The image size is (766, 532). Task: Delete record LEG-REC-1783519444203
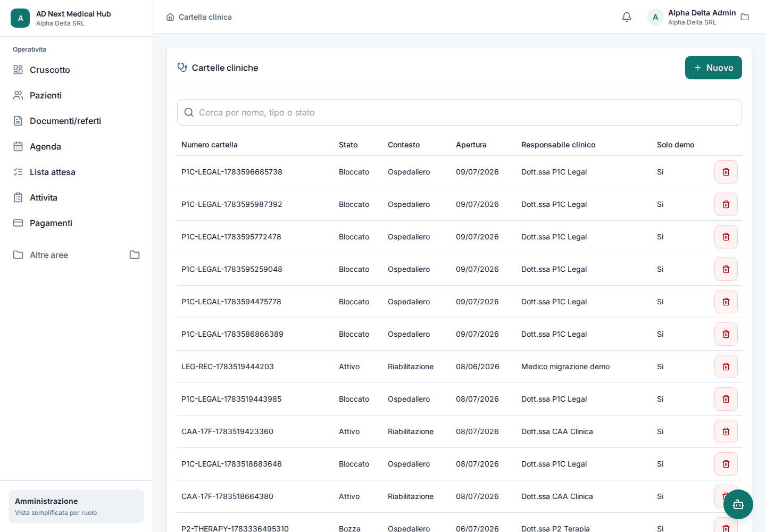pos(726,367)
